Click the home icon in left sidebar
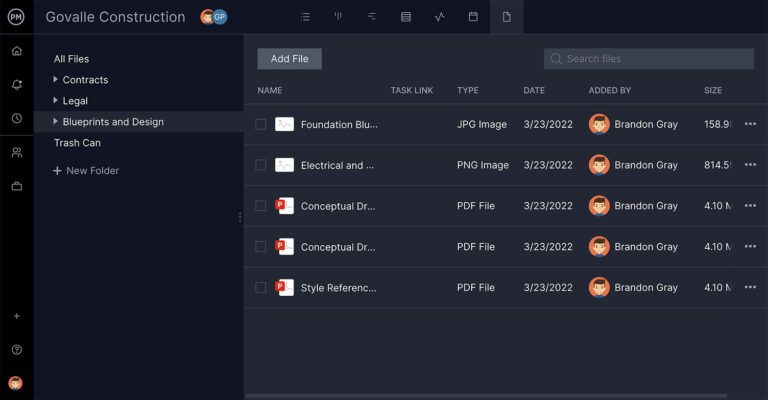Viewport: 768px width, 400px height. pyautogui.click(x=16, y=51)
